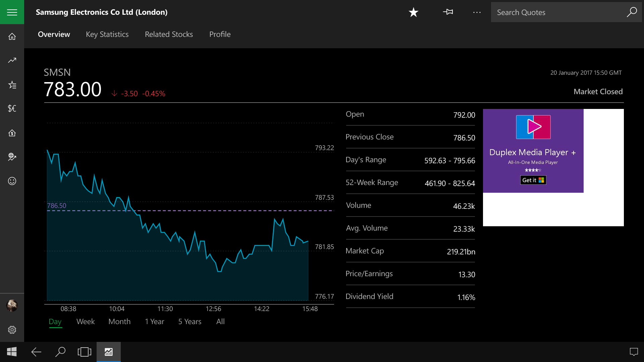Go to Home from the sidebar

point(12,37)
